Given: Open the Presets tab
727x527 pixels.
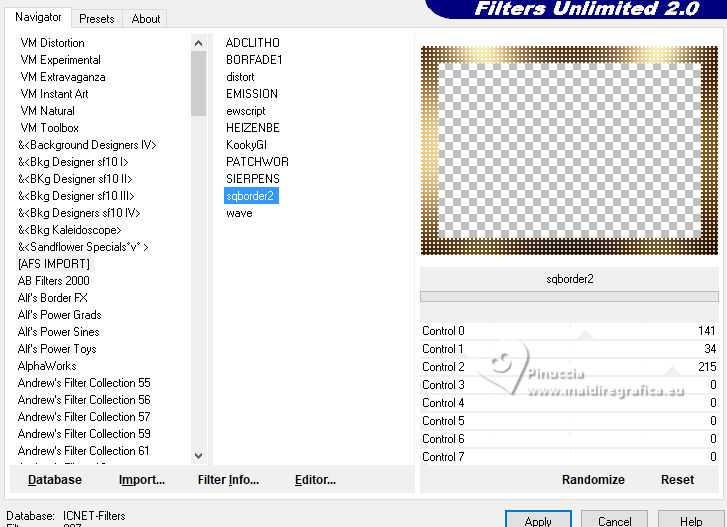Looking at the screenshot, I should point(96,19).
